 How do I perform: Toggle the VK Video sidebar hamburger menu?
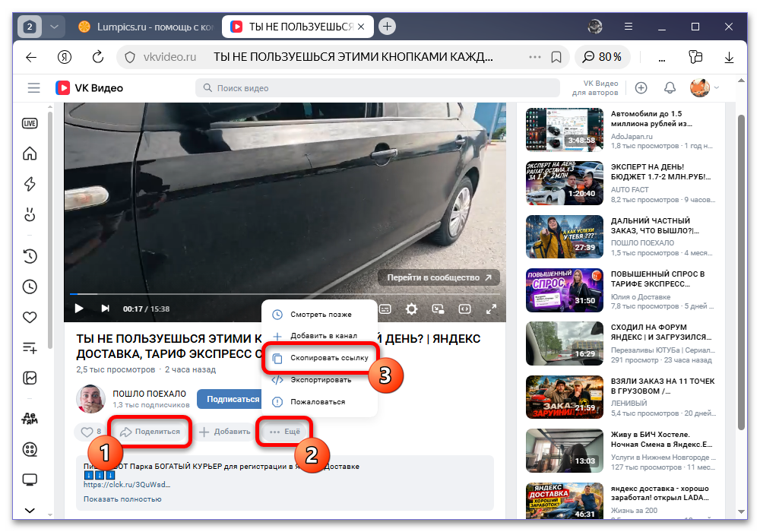pos(33,88)
